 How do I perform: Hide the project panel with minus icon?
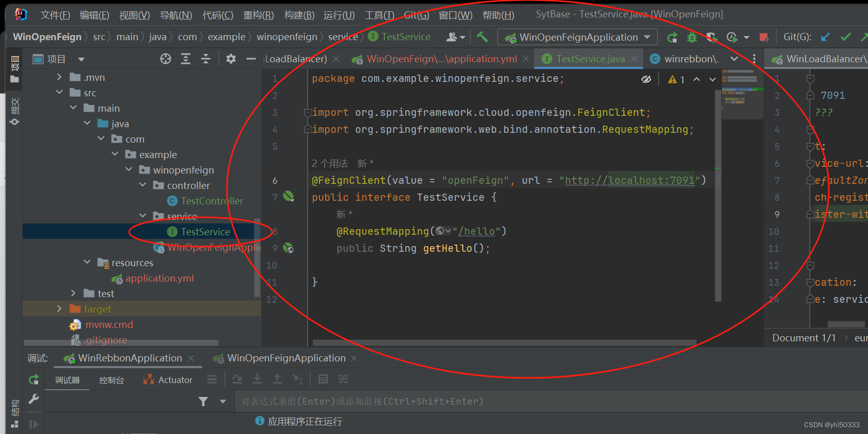[x=251, y=59]
